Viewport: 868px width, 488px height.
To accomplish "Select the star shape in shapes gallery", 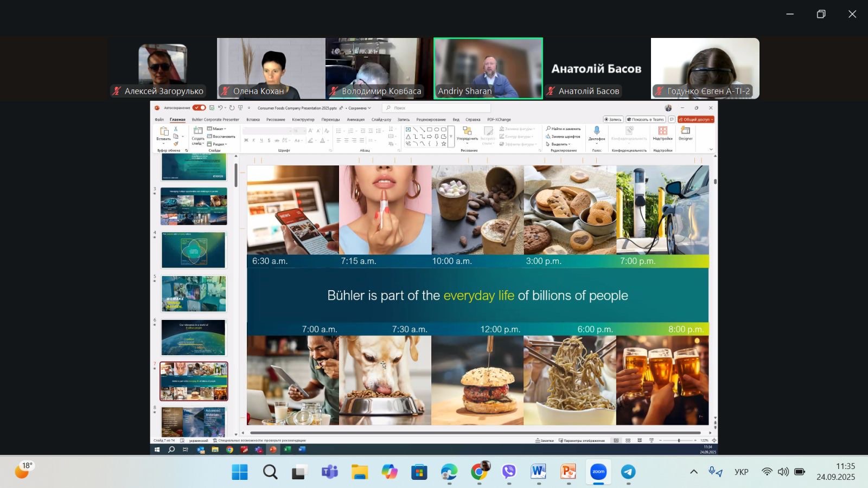I will (x=443, y=144).
